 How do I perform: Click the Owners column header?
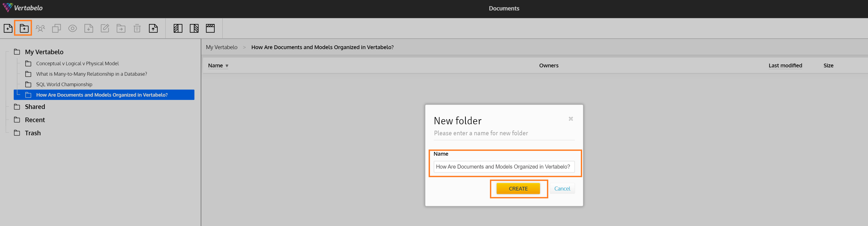(x=549, y=65)
